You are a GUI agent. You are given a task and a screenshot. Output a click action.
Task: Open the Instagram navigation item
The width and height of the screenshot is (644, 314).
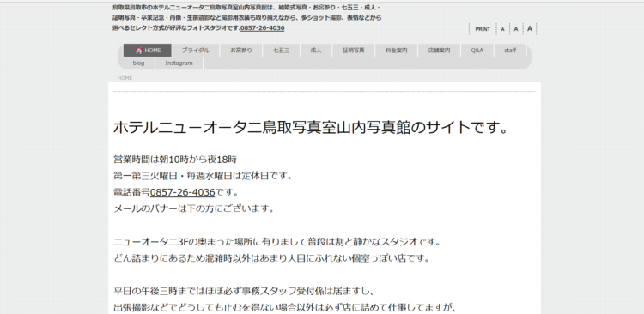(x=179, y=63)
